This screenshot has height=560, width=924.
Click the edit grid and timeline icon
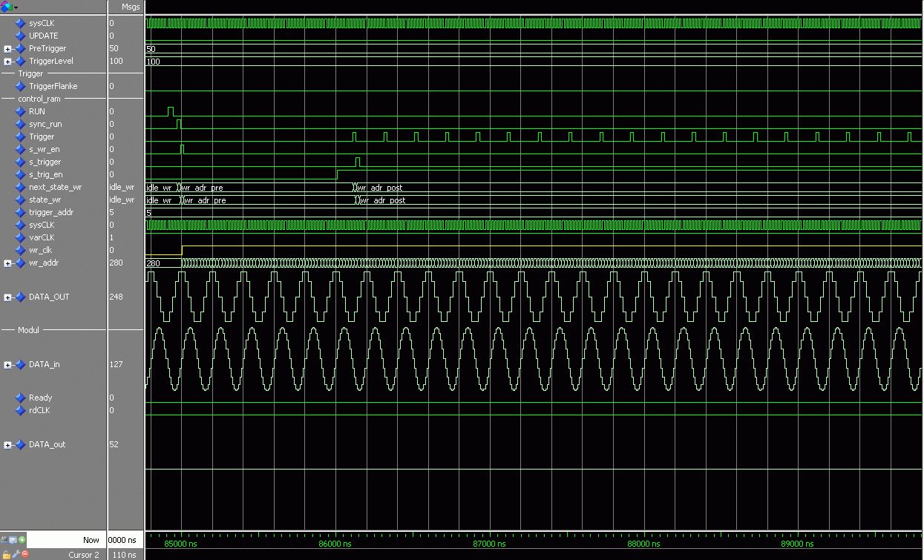(x=13, y=540)
